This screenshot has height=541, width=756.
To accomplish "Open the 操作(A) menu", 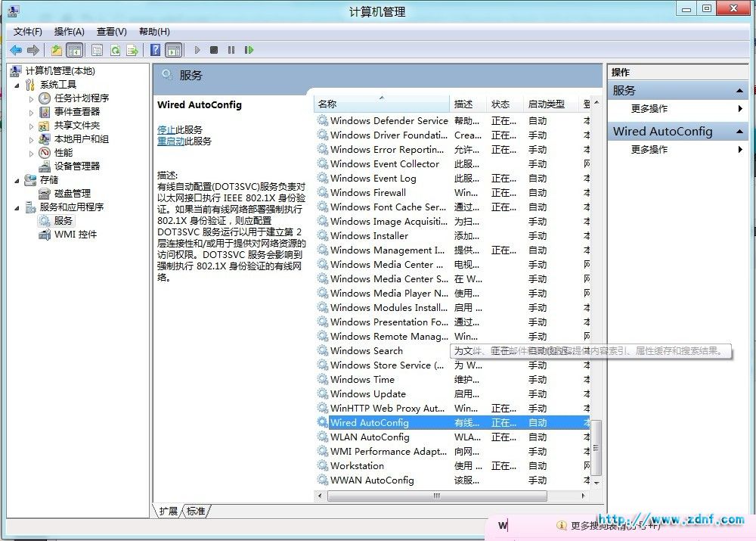I will pyautogui.click(x=69, y=31).
